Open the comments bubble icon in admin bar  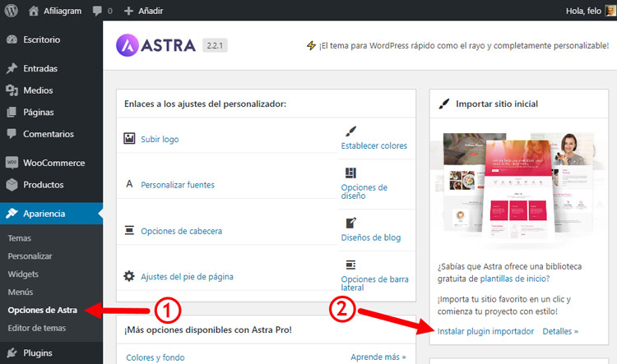100,12
